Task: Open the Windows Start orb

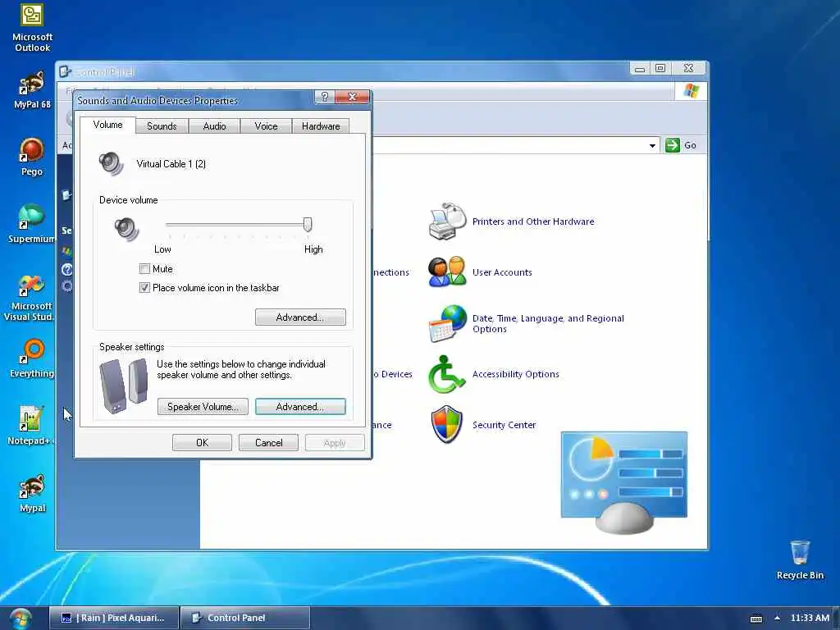Action: point(21,619)
